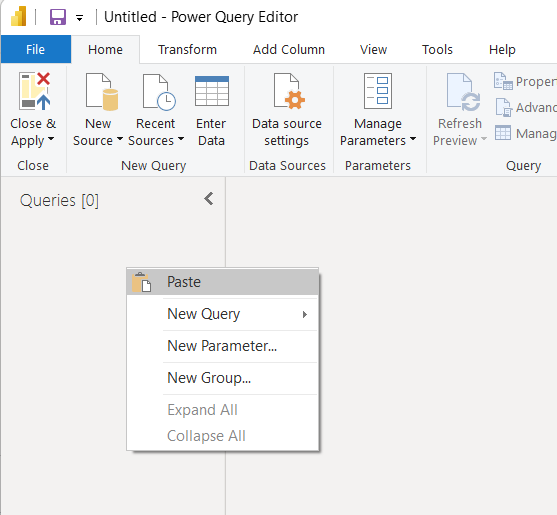
Task: Click the Enter Data table icon
Action: (212, 91)
